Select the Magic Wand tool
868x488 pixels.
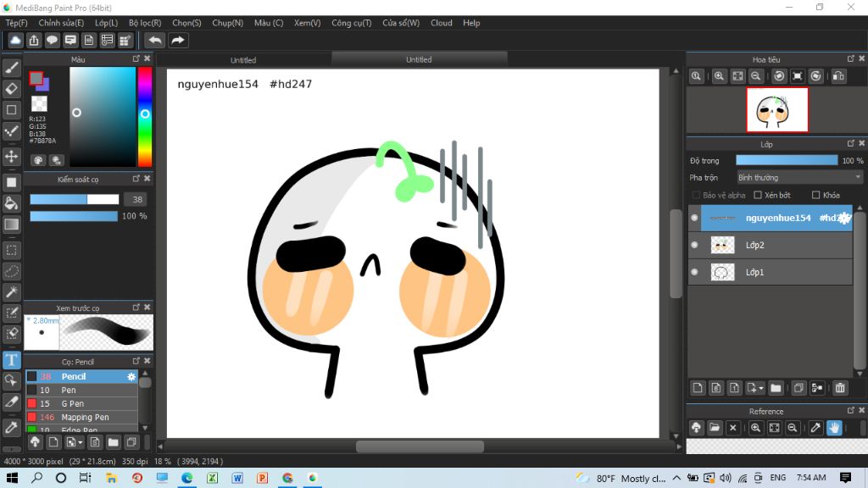12,292
